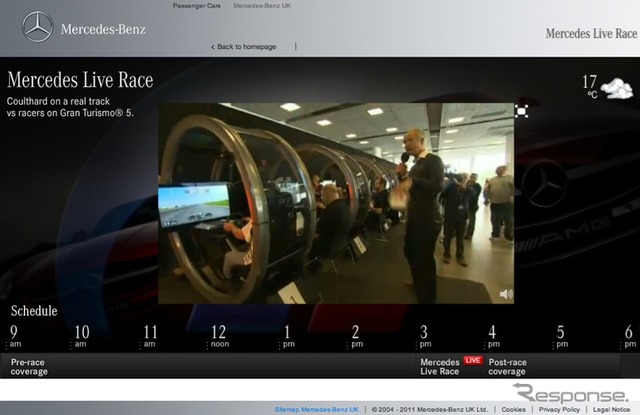Click the large Mercedes Live Race heading
This screenshot has width=640, height=415.
[80, 80]
